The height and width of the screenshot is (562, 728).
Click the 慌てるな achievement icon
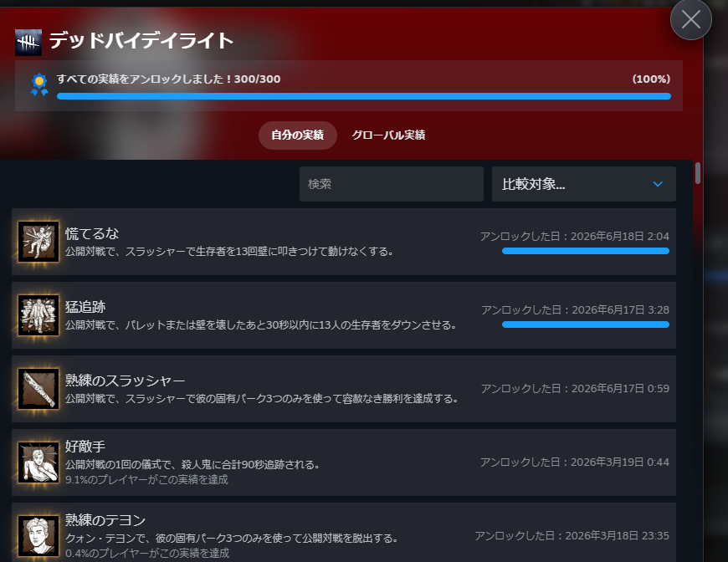[38, 242]
